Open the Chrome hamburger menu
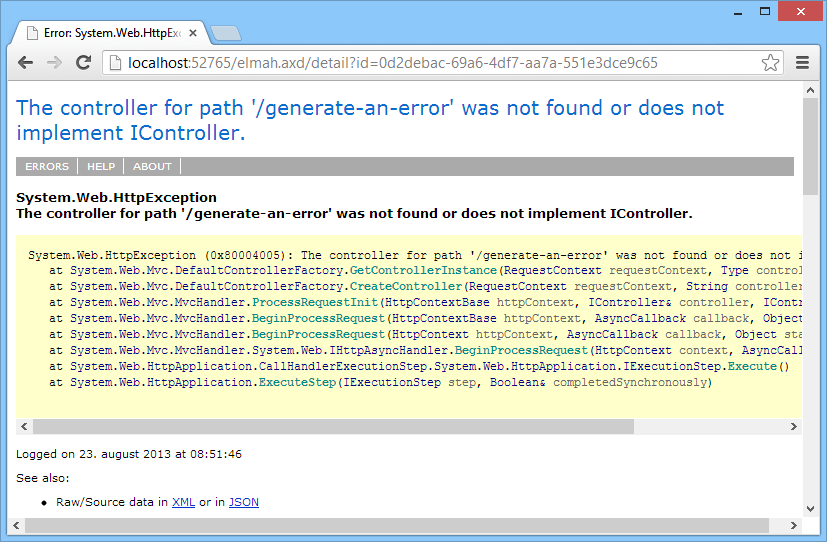The height and width of the screenshot is (542, 827). 802,63
